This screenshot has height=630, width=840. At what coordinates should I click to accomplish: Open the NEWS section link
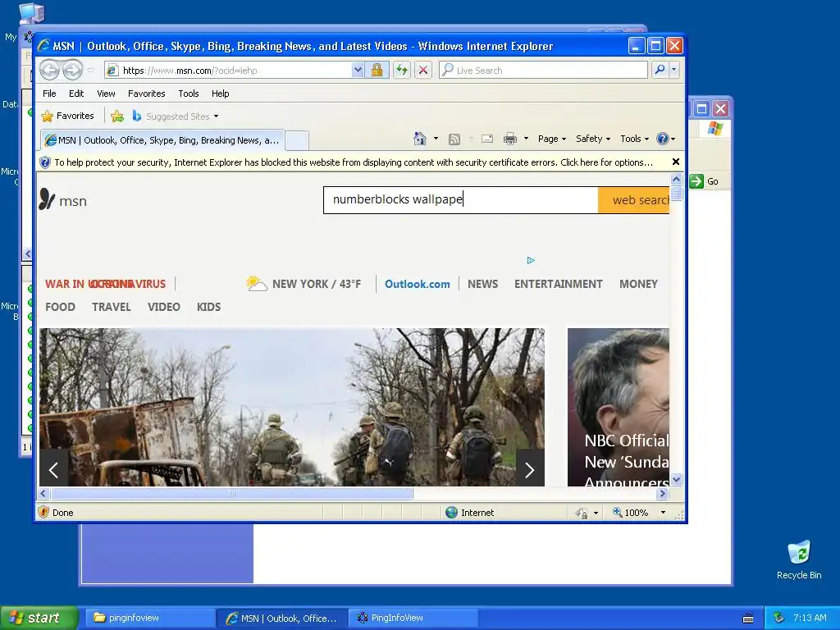[482, 284]
